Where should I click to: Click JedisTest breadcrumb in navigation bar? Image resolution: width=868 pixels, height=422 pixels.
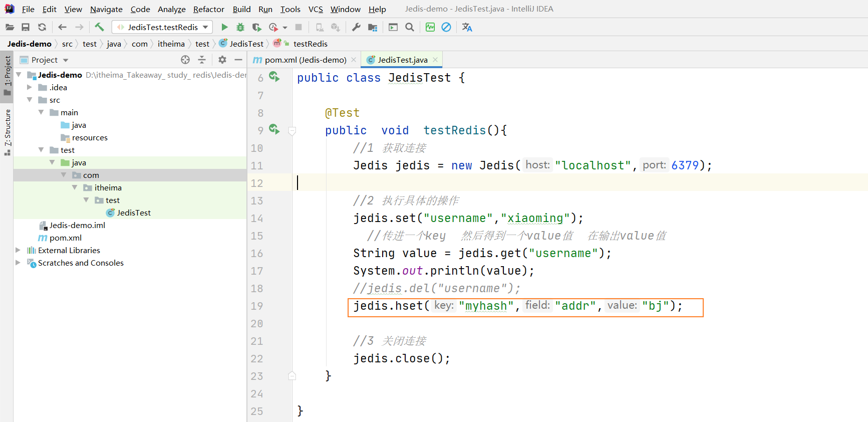tap(241, 44)
